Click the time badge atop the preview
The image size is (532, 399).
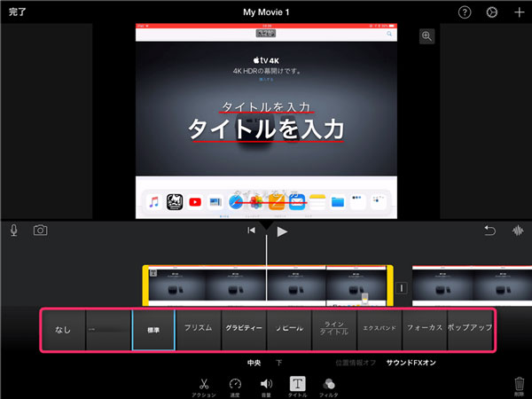click(x=266, y=33)
